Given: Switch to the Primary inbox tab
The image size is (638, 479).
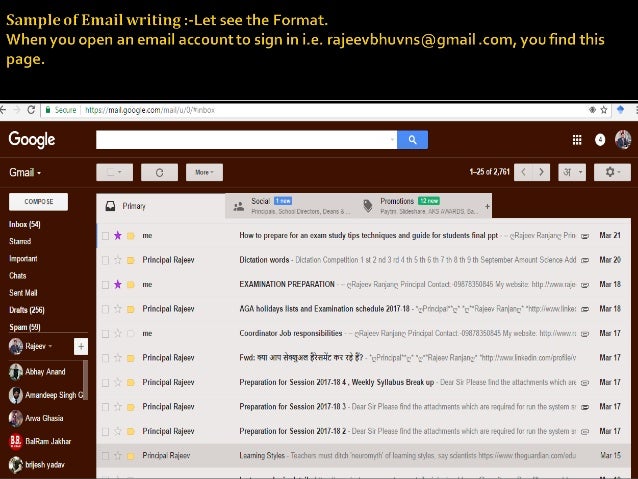Looking at the screenshot, I should pyautogui.click(x=161, y=206).
